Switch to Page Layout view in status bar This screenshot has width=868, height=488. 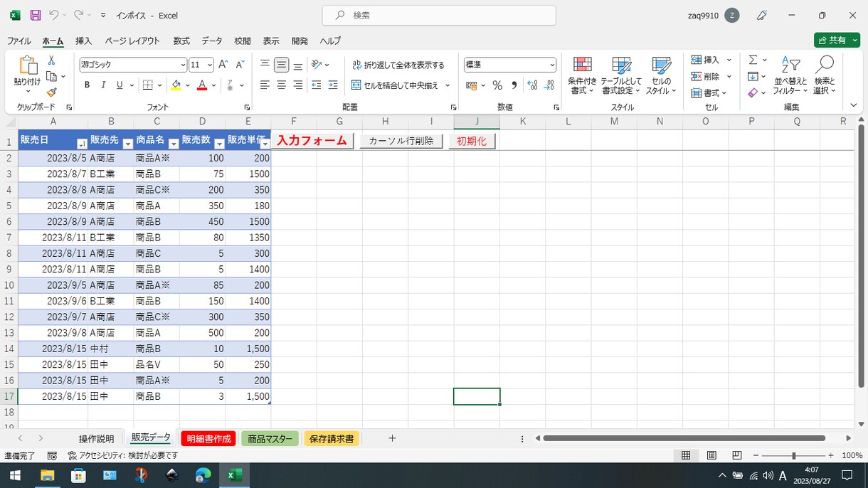(x=711, y=455)
